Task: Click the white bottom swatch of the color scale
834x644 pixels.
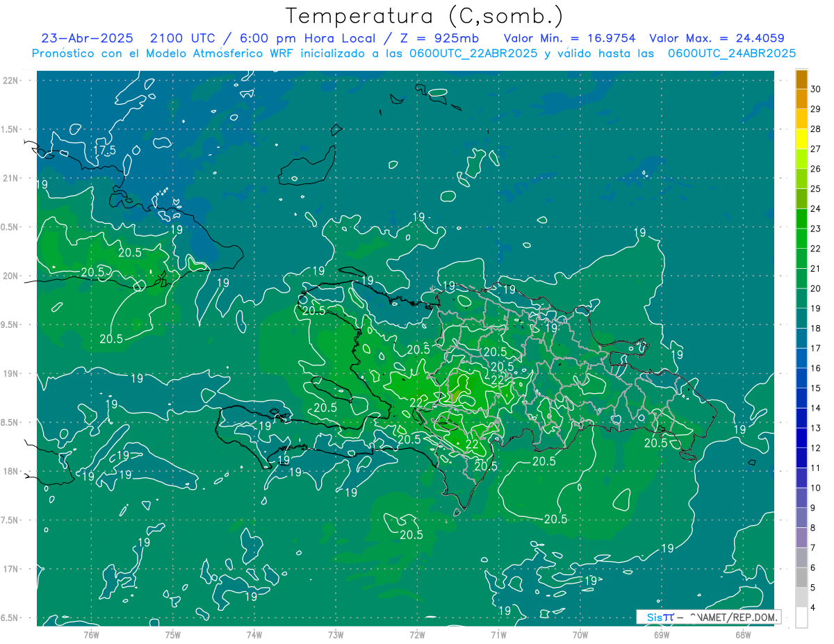Action: pyautogui.click(x=802, y=618)
